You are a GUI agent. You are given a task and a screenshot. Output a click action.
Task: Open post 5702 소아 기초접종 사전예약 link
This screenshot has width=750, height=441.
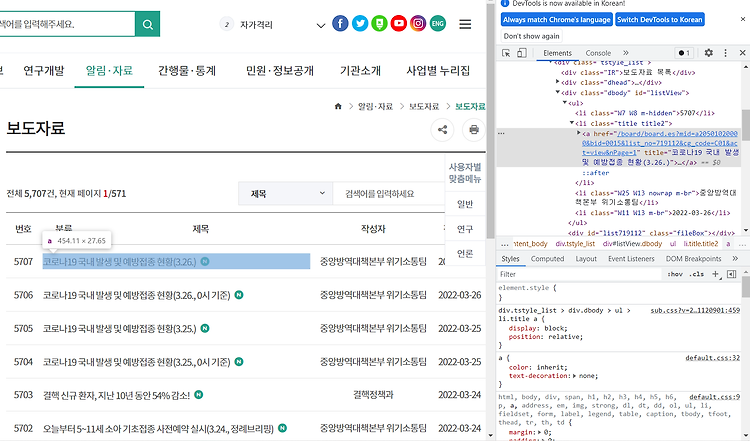pos(158,429)
